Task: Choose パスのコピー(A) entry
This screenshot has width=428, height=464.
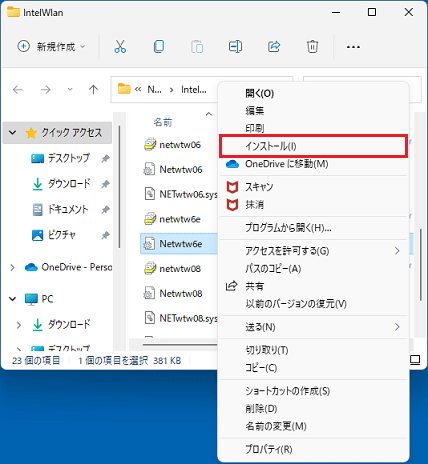Action: tap(313, 269)
